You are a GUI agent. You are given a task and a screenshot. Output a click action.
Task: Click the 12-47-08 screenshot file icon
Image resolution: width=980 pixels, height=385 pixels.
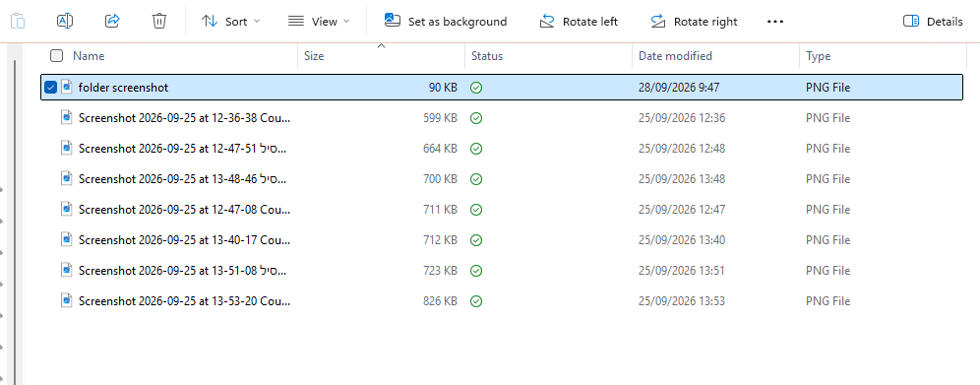(x=67, y=209)
